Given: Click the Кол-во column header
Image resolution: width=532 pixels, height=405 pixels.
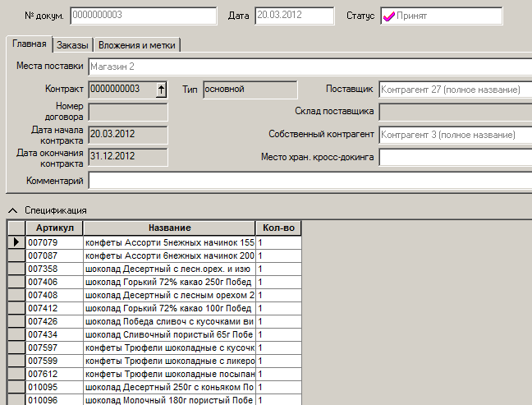Looking at the screenshot, I should [278, 228].
